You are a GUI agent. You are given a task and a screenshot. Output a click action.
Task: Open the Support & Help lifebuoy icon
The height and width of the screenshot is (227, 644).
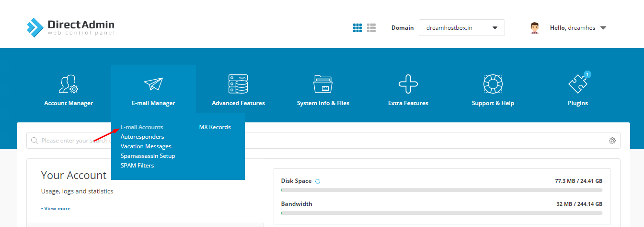point(493,84)
